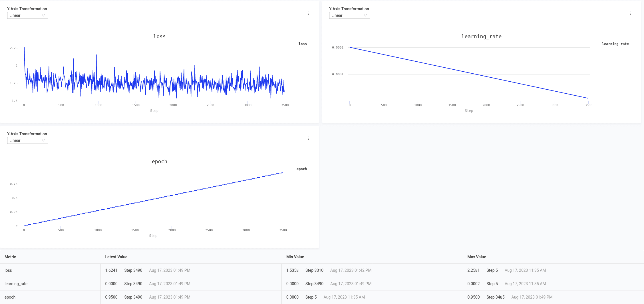The image size is (644, 304).
Task: Click the learning_rate declining line
Action: coord(469,73)
